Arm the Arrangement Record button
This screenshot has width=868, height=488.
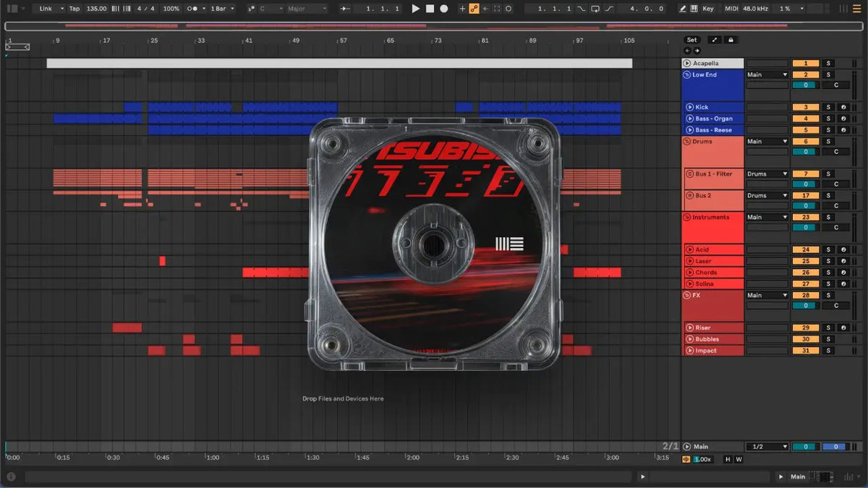444,9
